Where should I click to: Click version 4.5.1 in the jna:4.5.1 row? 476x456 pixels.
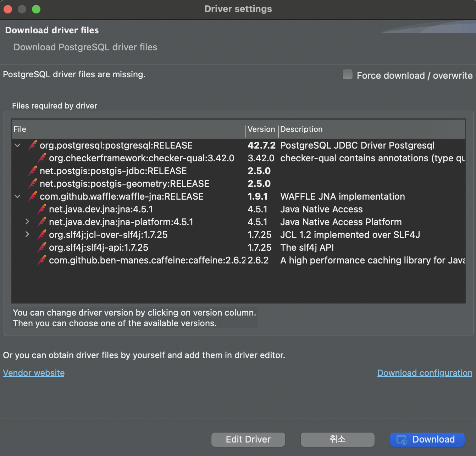tap(258, 209)
